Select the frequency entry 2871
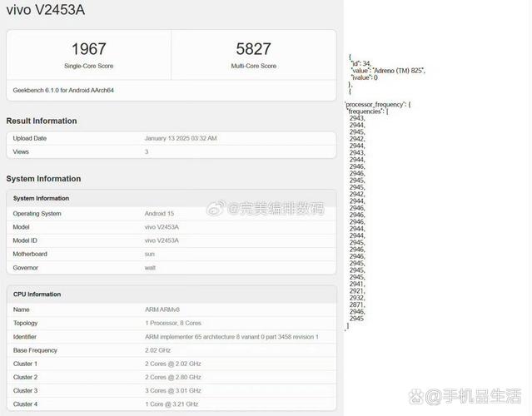Image resolution: width=532 pixels, height=416 pixels. click(356, 305)
